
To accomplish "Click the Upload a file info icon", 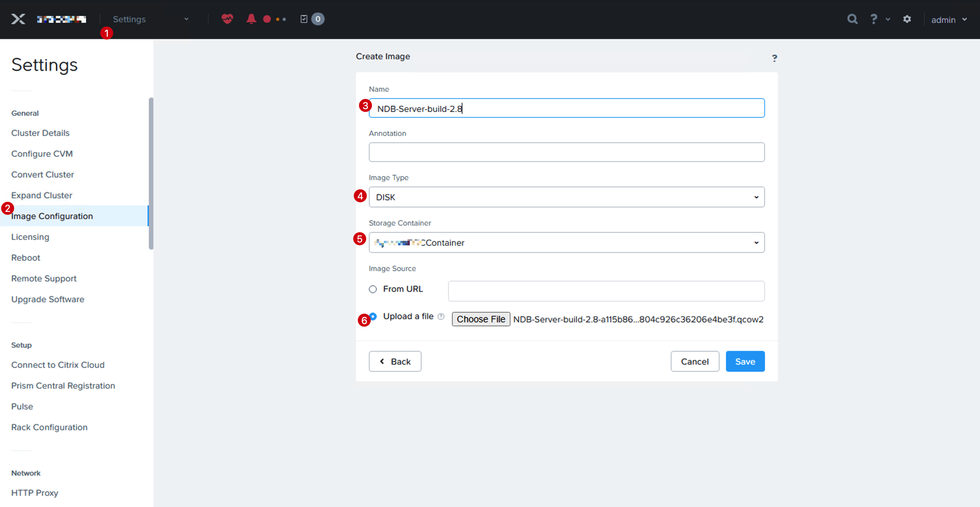I will pyautogui.click(x=441, y=316).
